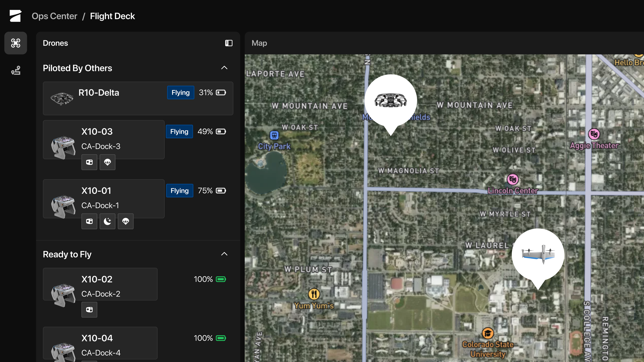Click CA-Dock-3 label

101,146
